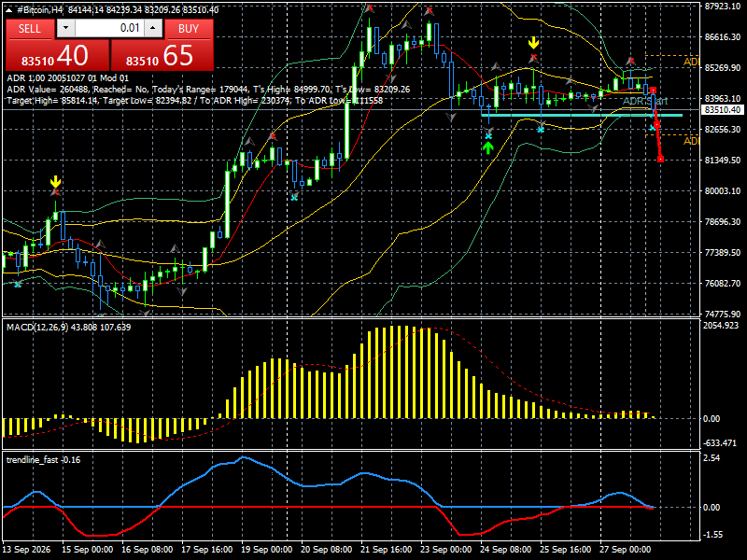747x560 pixels.
Task: Click the 13 Sep 2026 date label
Action: tap(26, 549)
